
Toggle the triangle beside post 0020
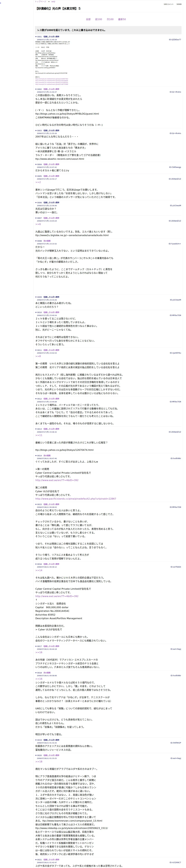tap(36, 755)
